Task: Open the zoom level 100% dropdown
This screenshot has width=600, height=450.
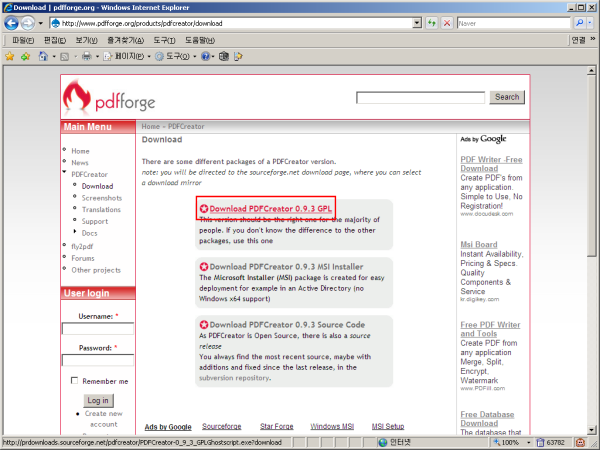Action: coord(528,442)
